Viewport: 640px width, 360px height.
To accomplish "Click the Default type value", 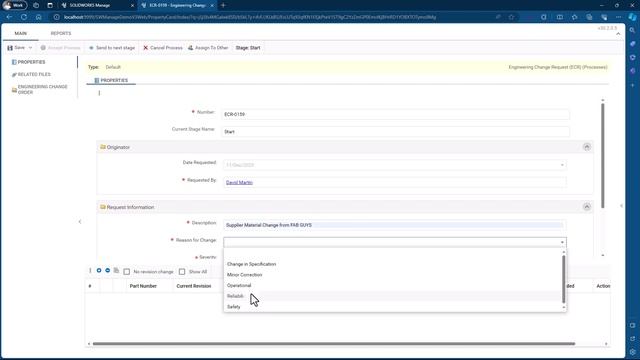I will coord(113,67).
